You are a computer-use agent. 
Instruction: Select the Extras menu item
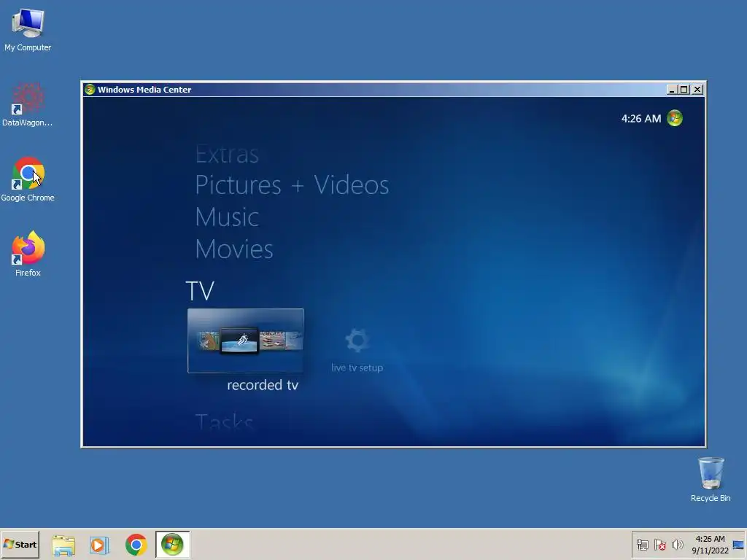(x=227, y=155)
